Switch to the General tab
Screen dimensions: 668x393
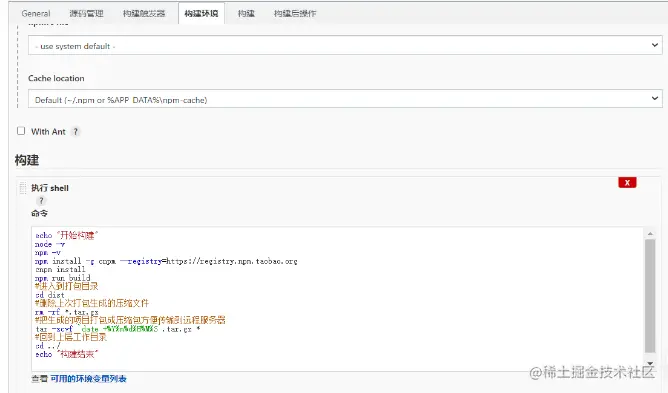tap(36, 13)
